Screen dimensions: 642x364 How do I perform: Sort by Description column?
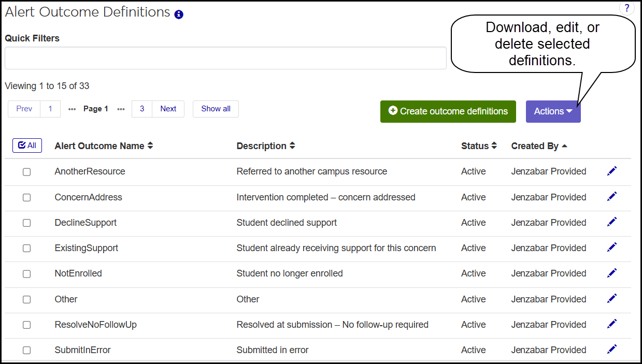tap(266, 146)
